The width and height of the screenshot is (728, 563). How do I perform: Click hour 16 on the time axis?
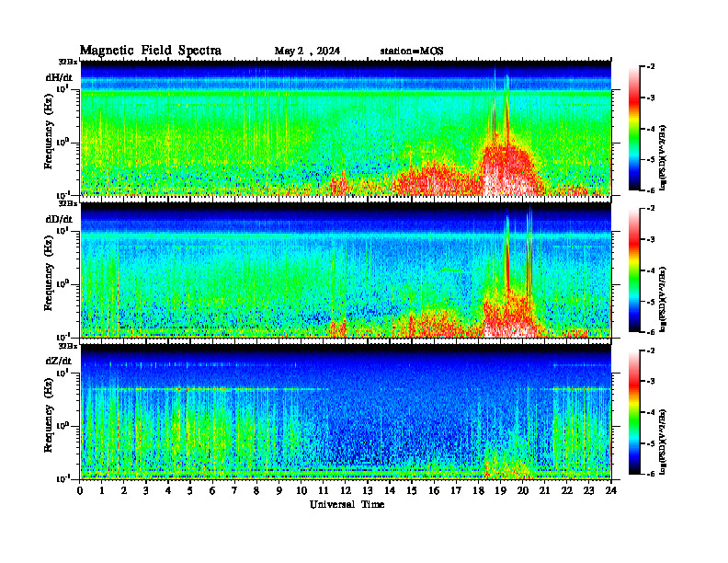click(434, 491)
